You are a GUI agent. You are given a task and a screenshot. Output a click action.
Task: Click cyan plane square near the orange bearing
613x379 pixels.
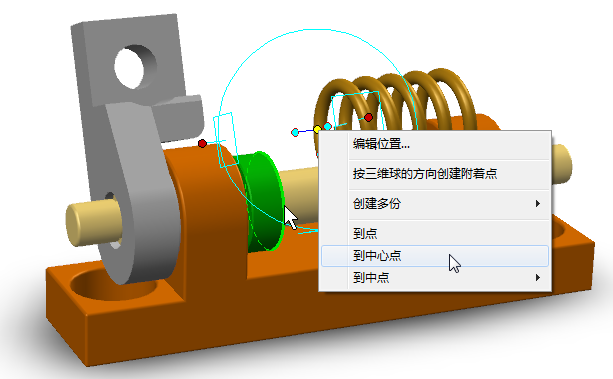tap(226, 140)
